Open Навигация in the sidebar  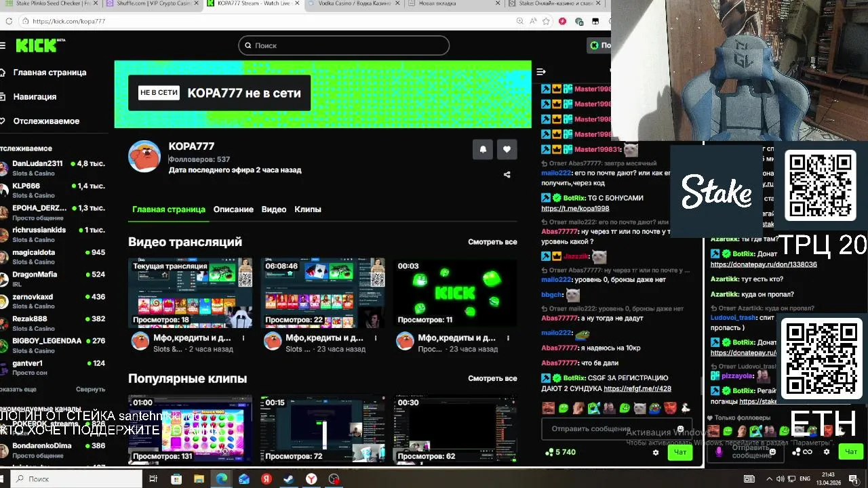click(28, 97)
